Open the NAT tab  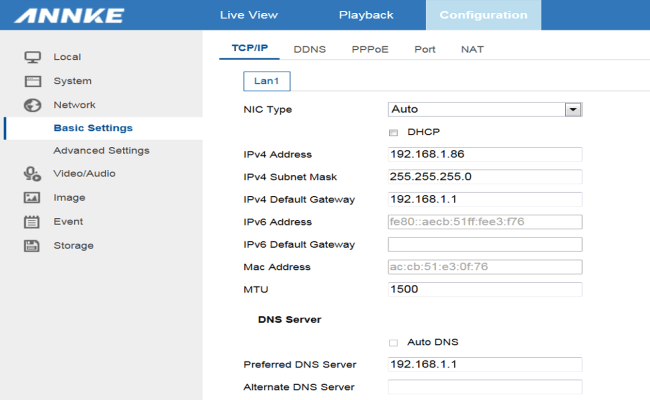(472, 49)
